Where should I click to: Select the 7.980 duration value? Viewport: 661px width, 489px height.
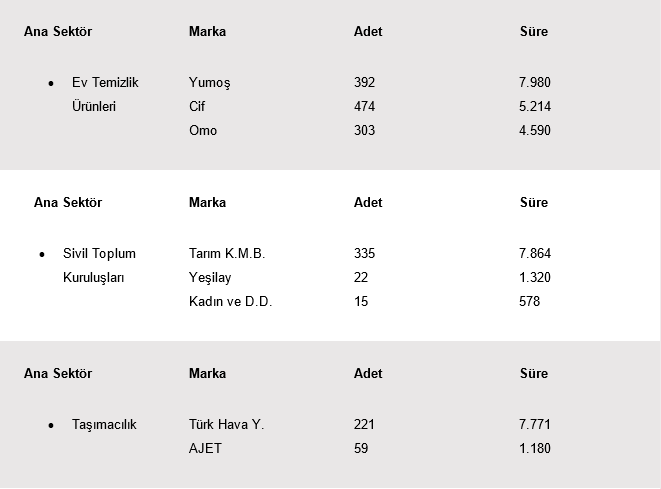[535, 83]
